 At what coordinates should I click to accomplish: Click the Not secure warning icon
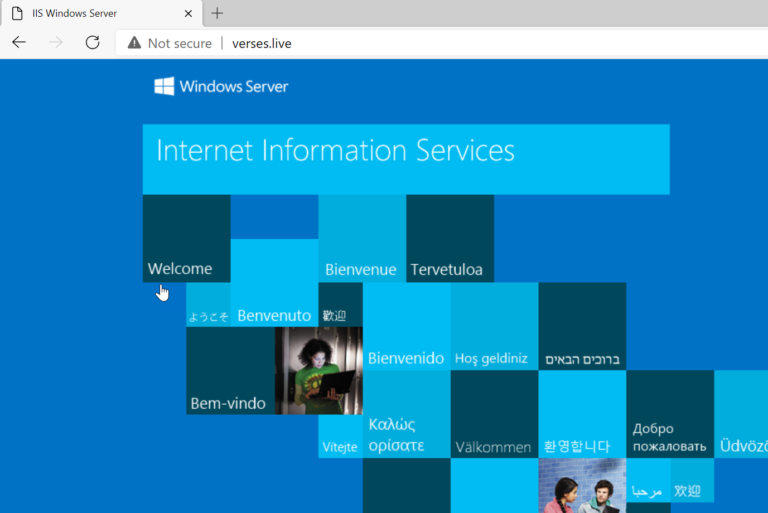134,43
